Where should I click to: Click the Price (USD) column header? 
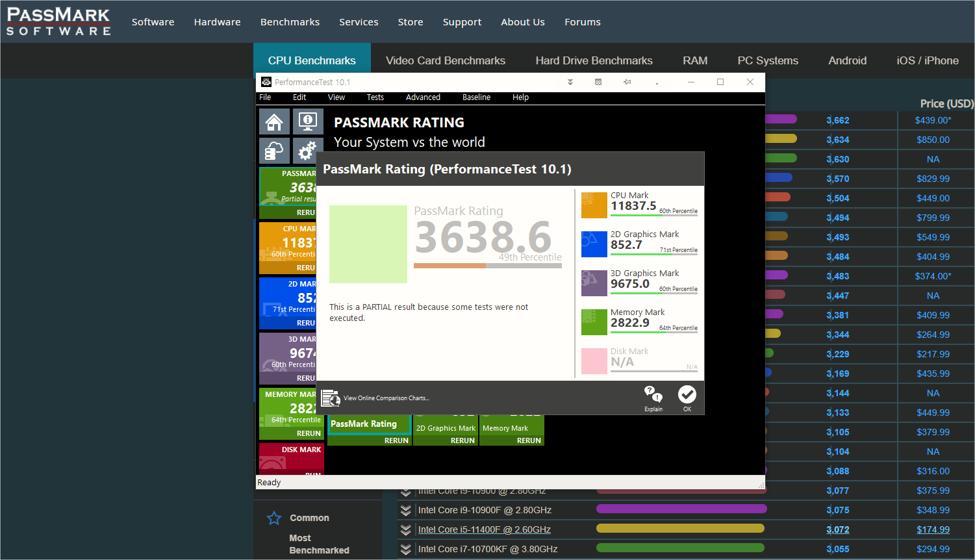point(946,103)
